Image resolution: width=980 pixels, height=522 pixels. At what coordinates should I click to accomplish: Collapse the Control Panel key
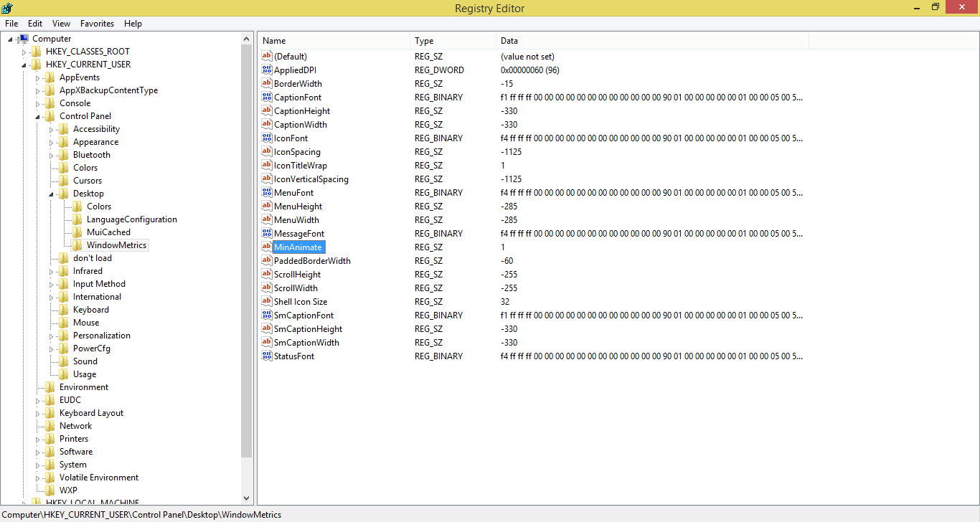coord(37,117)
